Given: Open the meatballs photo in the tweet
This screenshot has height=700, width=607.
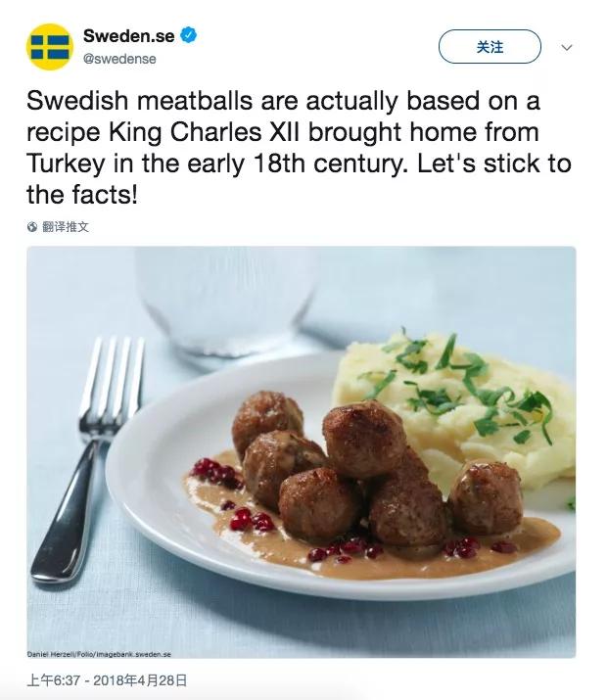Looking at the screenshot, I should tap(302, 450).
